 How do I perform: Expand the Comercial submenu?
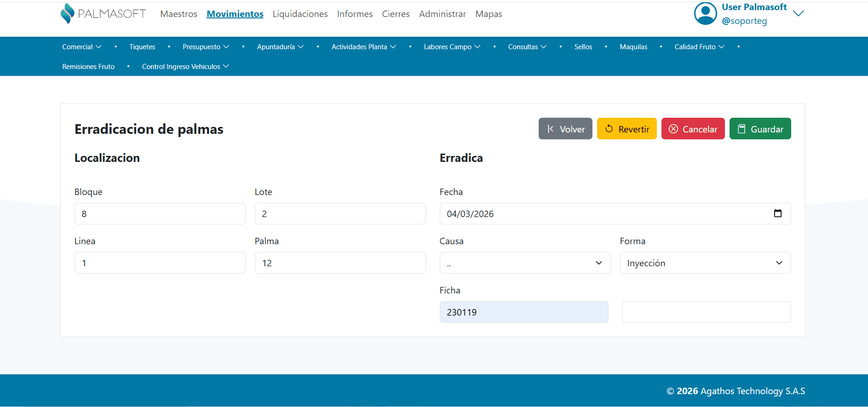[x=82, y=47]
